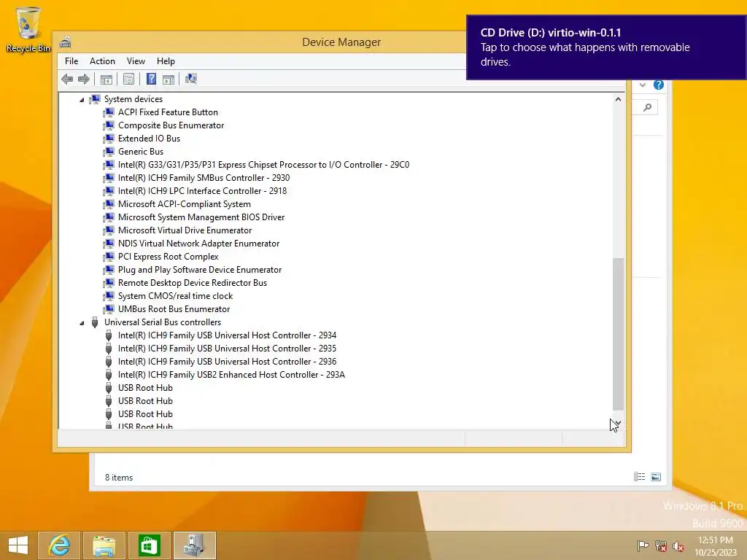This screenshot has width=747, height=560.
Task: Open the Help menu
Action: (x=166, y=61)
